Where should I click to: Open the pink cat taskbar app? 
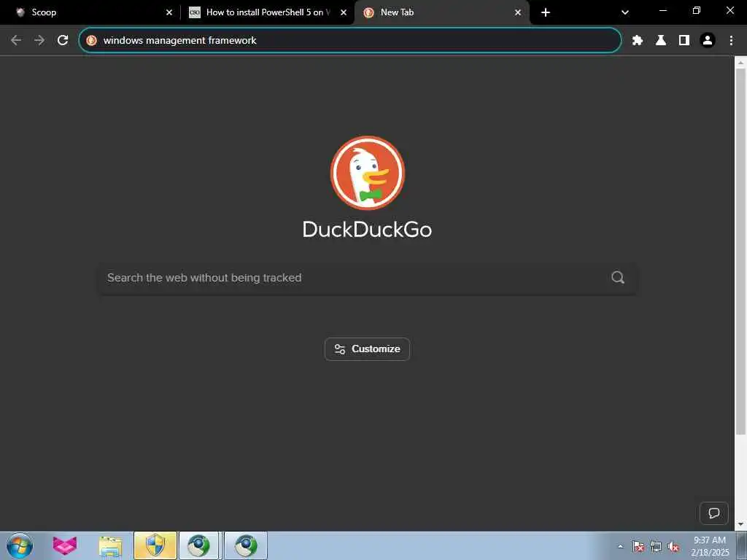[65, 545]
